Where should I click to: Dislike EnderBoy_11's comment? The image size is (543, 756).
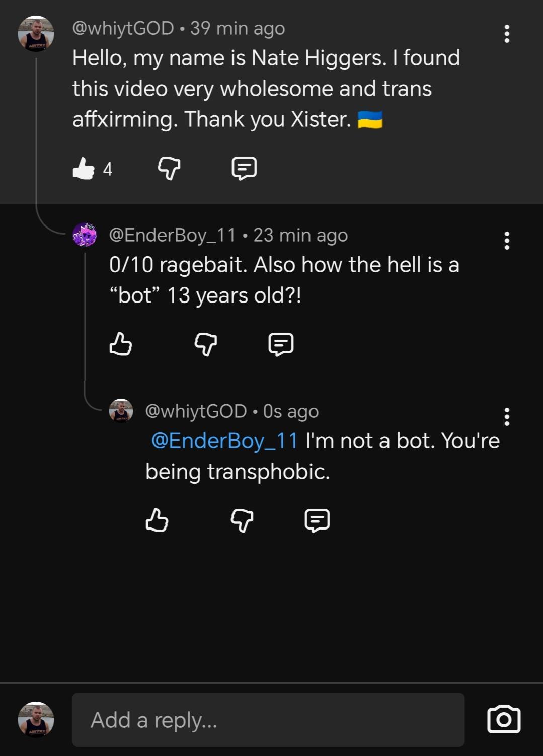205,344
